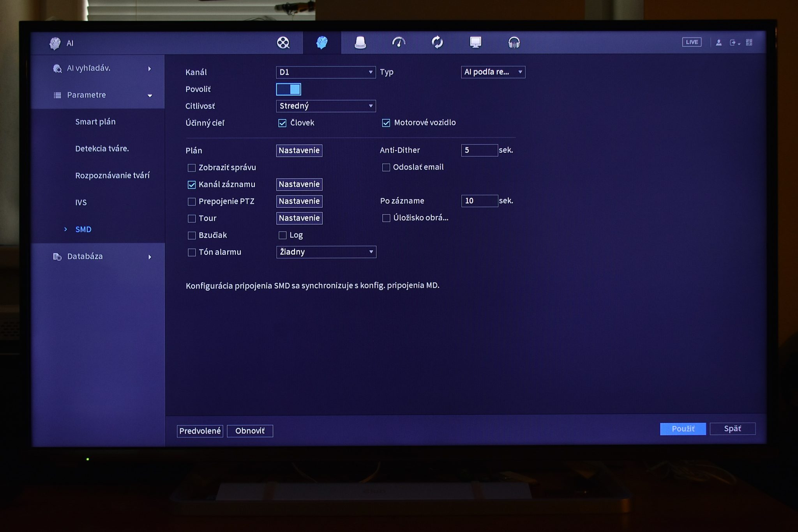Open the Kanál D1 dropdown
The height and width of the screenshot is (532, 798).
(x=326, y=72)
